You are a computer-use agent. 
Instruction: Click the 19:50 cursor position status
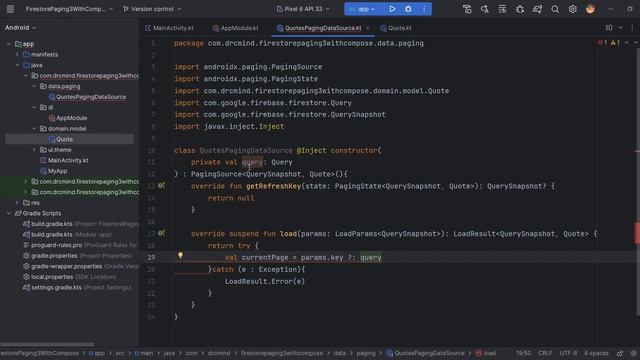[x=523, y=353]
